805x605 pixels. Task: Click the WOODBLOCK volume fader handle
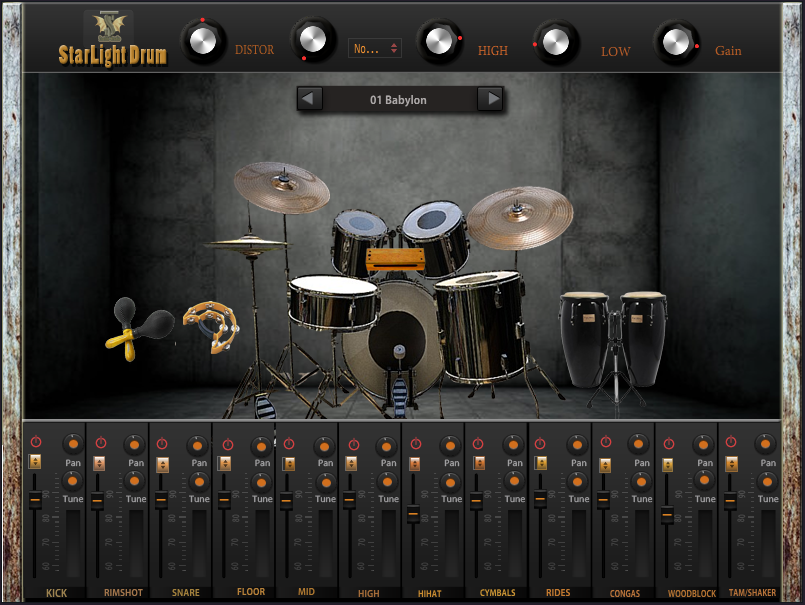667,515
